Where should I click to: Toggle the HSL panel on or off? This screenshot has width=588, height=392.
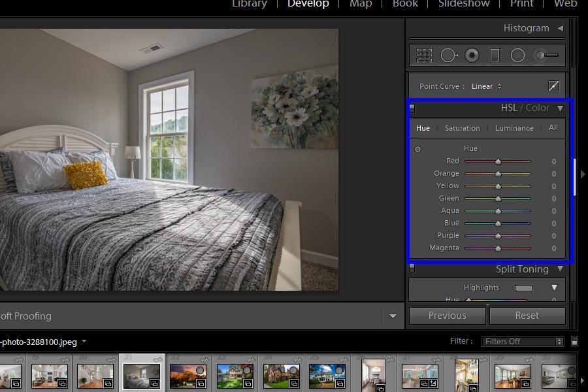coord(412,108)
